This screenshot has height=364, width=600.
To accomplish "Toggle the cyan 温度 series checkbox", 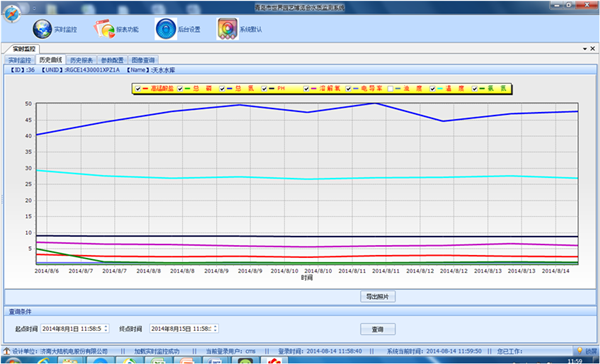I will [x=432, y=89].
